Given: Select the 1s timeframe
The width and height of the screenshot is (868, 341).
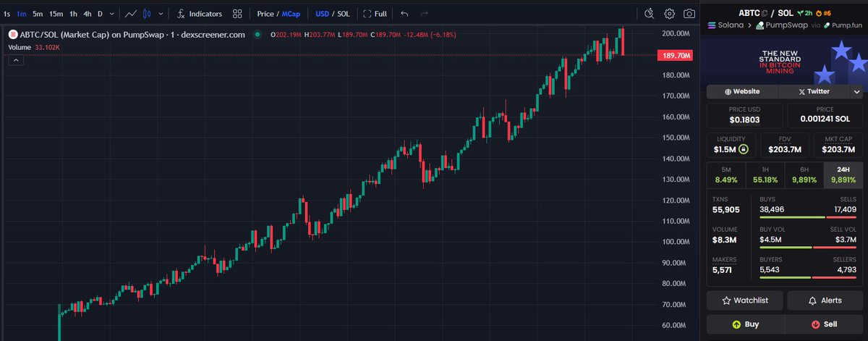Looking at the screenshot, I should (7, 14).
